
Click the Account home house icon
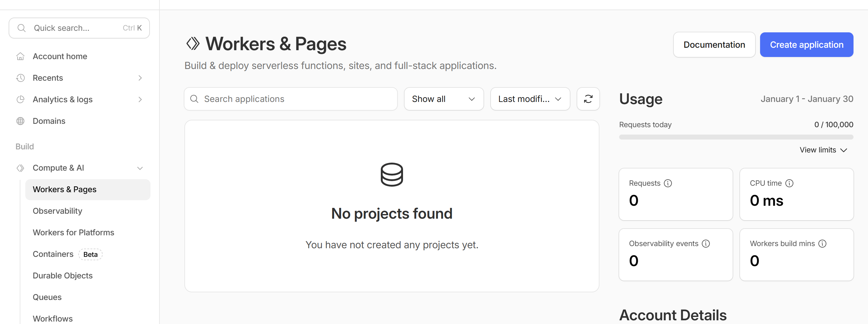[x=20, y=56]
